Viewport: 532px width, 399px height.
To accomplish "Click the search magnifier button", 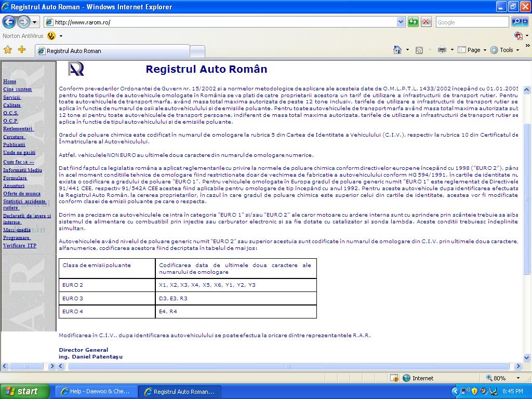I will coord(516,22).
